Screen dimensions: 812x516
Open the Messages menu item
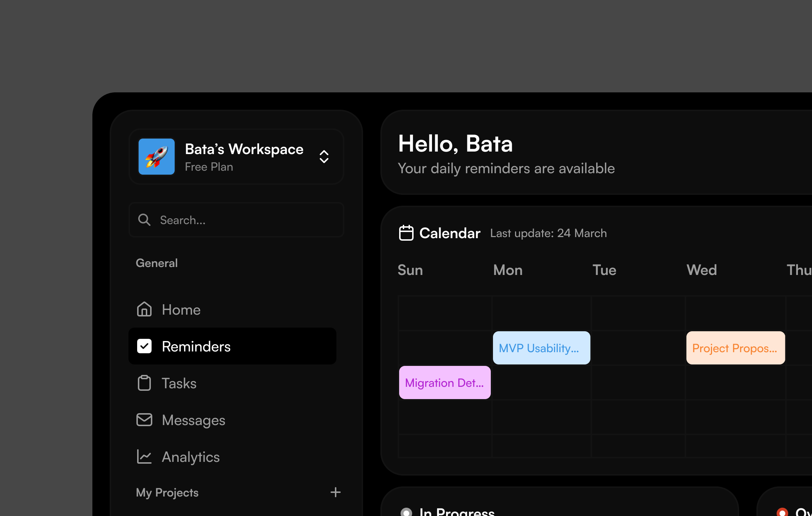pyautogui.click(x=232, y=420)
